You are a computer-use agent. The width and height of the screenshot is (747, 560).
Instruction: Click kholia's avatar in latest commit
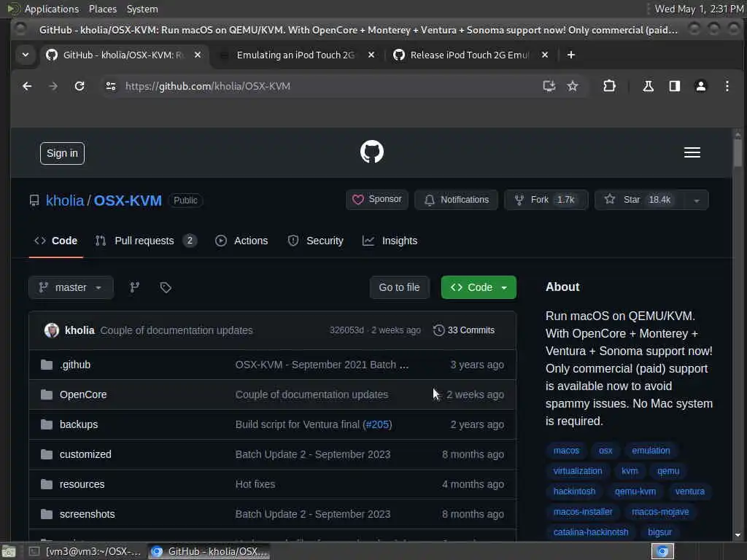[x=52, y=330]
